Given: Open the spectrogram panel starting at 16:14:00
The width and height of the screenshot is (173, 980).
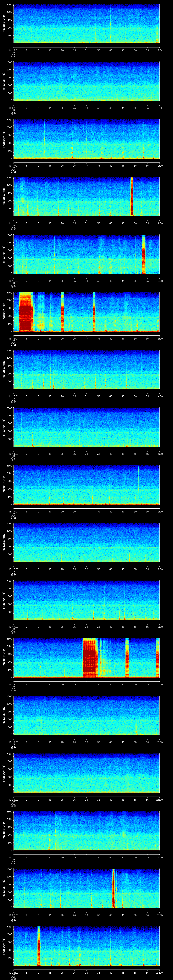Looking at the screenshot, I should 86,427.
